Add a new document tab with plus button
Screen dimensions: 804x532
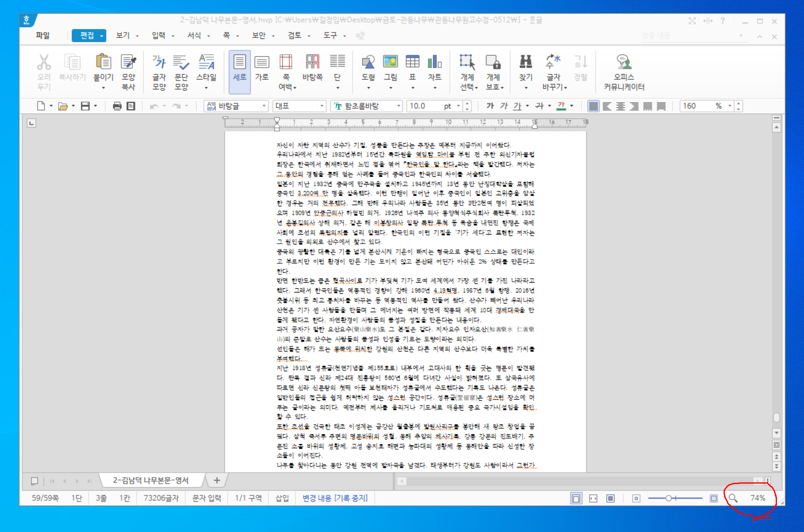tap(217, 480)
